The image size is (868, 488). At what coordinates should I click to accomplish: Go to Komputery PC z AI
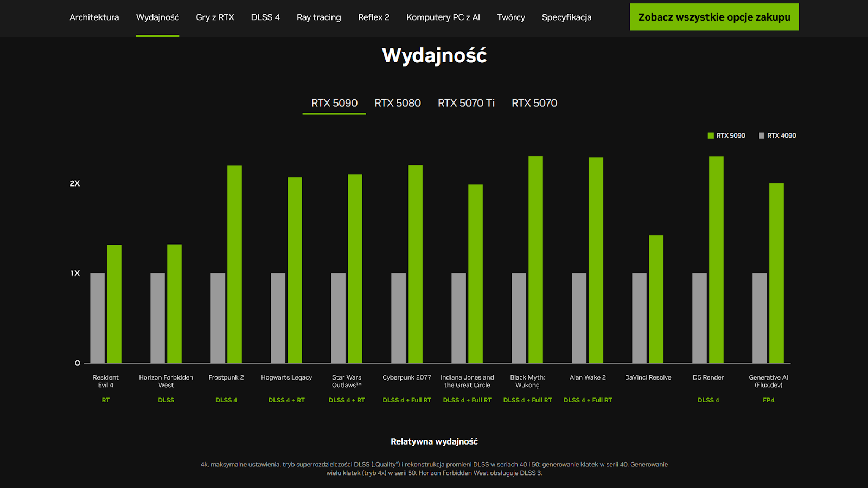pyautogui.click(x=443, y=17)
